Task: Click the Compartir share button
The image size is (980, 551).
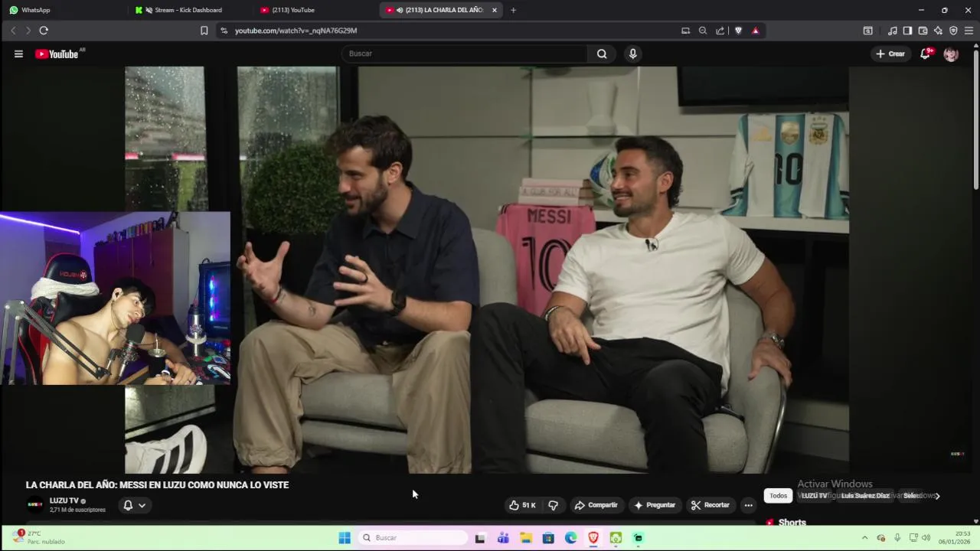Action: (x=596, y=505)
